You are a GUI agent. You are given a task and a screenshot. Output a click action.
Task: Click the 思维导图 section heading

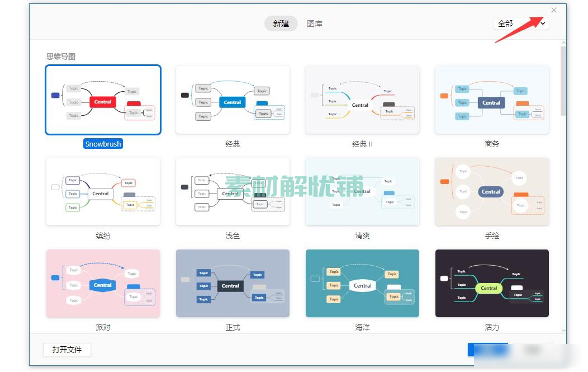point(61,56)
